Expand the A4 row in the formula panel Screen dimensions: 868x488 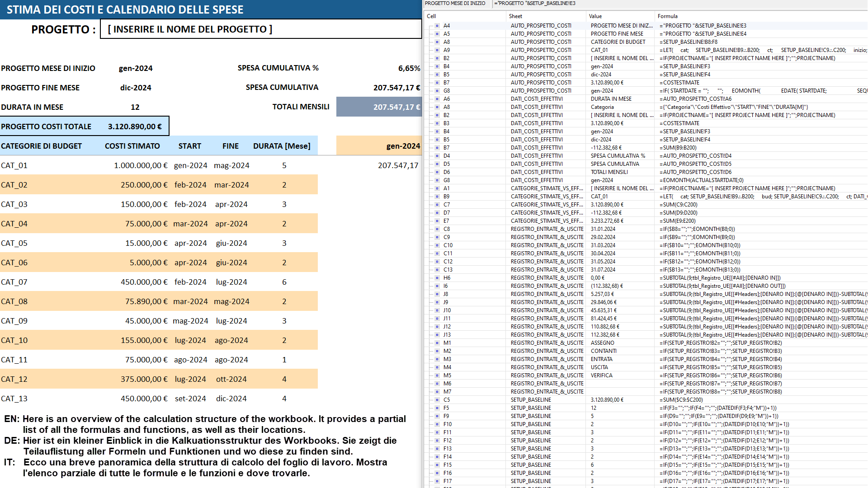tap(437, 26)
